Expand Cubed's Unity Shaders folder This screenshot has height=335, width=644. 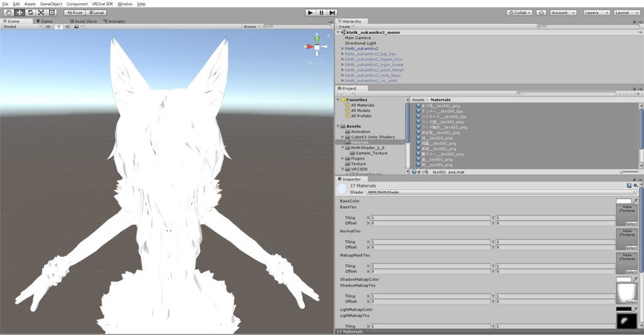[343, 137]
